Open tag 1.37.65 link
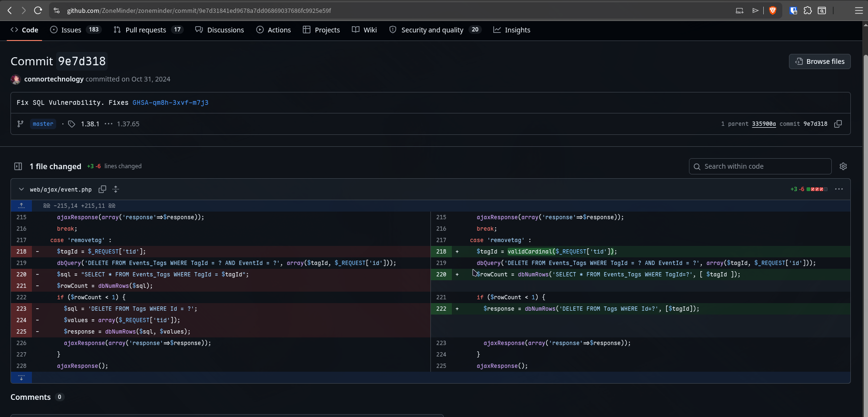 point(128,124)
